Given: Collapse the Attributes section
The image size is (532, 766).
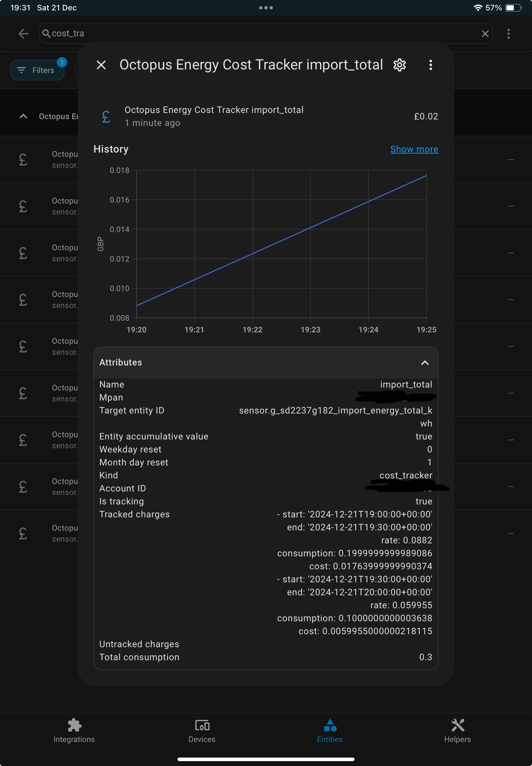Looking at the screenshot, I should (x=425, y=363).
